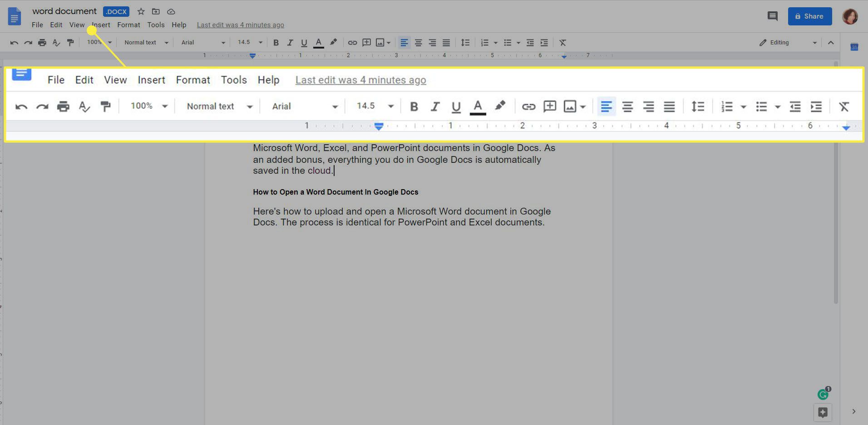Open the Calendar side panel icon

[x=854, y=47]
